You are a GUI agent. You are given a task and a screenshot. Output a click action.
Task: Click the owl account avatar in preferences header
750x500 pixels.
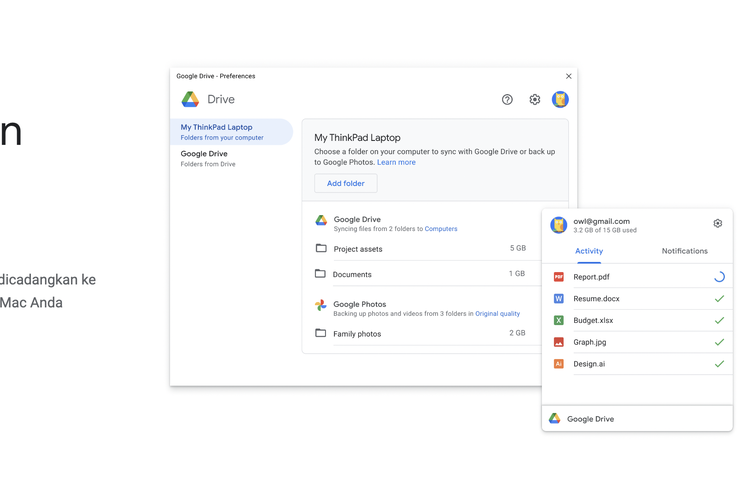(x=560, y=100)
